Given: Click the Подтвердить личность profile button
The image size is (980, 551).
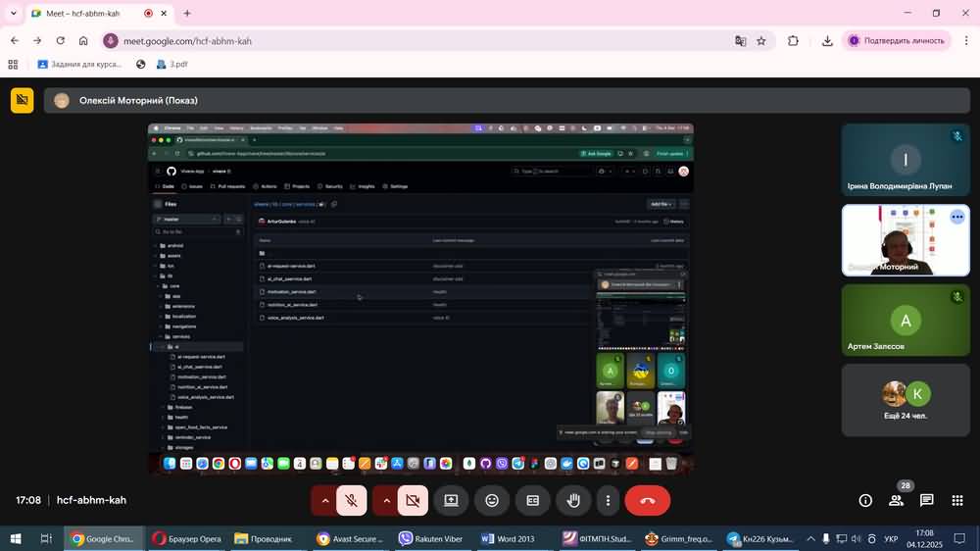Looking at the screenshot, I should [897, 41].
